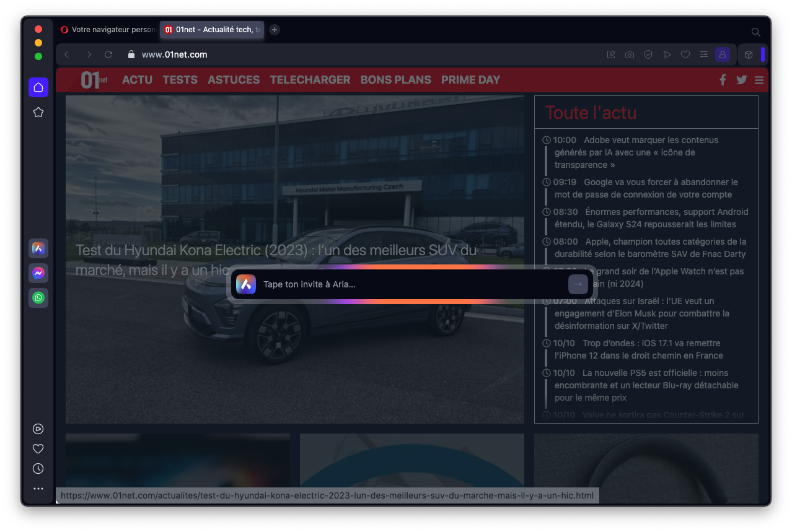Open PRIME DAY section
This screenshot has width=792, height=532.
pos(470,80)
